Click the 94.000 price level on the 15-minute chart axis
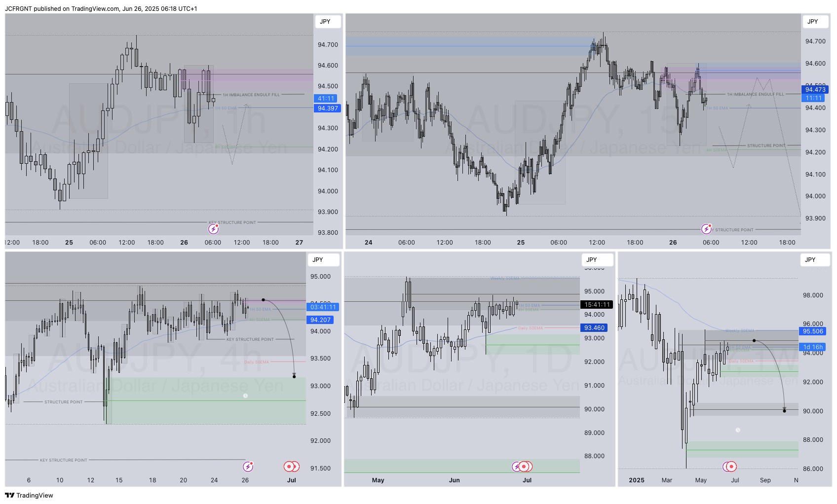The height and width of the screenshot is (504, 837). click(x=815, y=196)
